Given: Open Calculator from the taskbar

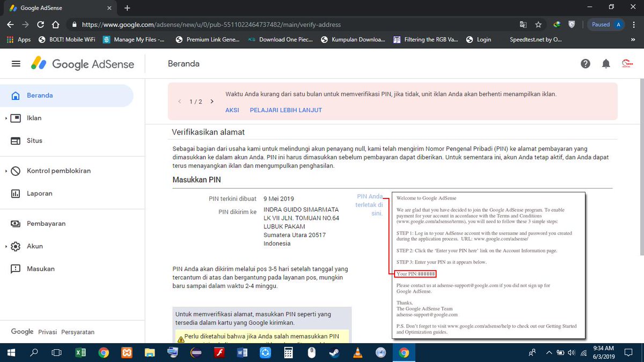Looking at the screenshot, I should click(289, 353).
